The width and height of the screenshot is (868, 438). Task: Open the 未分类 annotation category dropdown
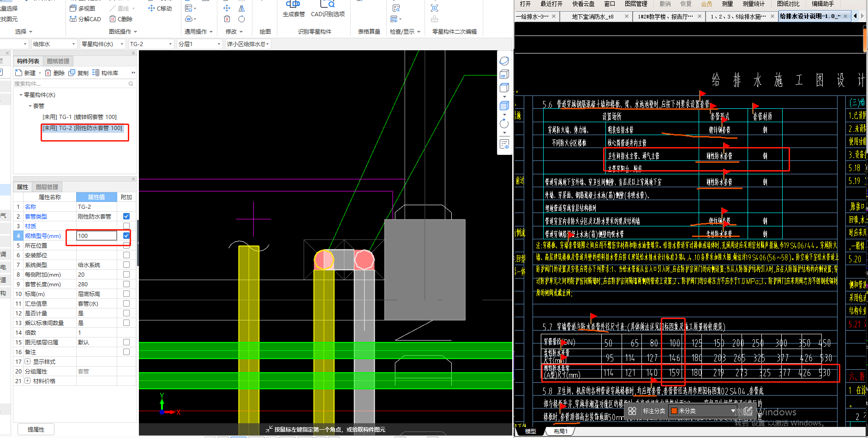pos(703,411)
